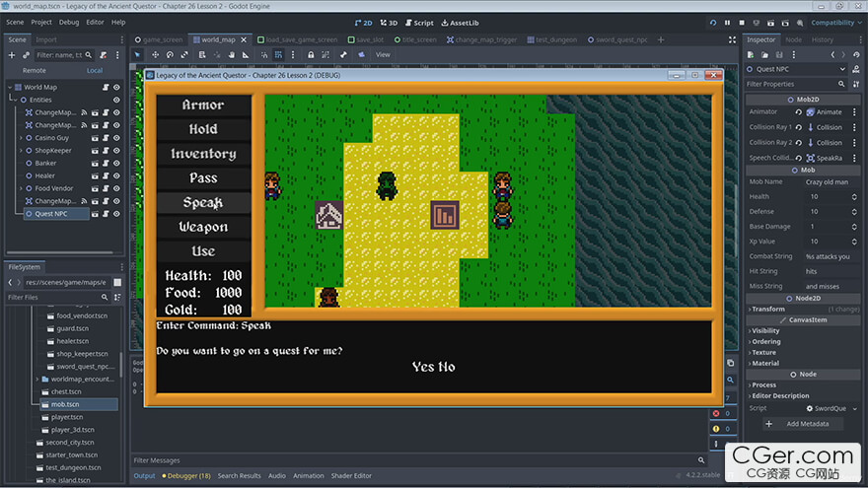868x488 pixels.
Task: Load an existing resource in Inspector
Action: 764,55
